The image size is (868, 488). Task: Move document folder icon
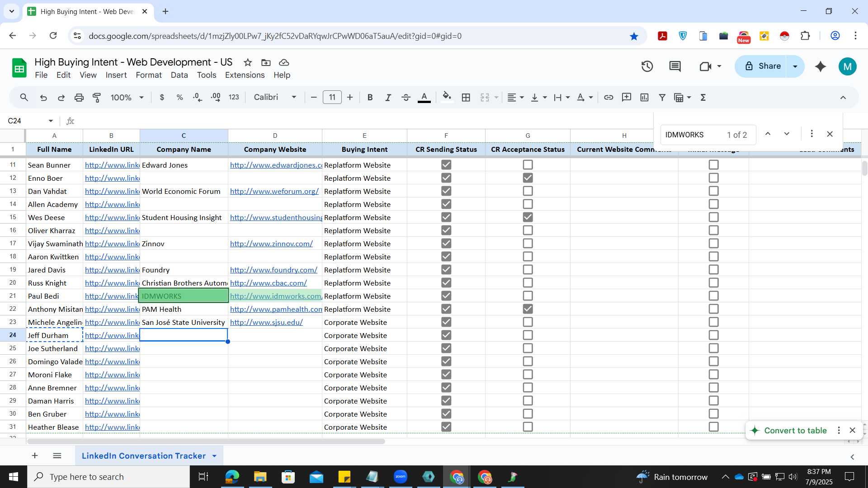[x=266, y=62]
